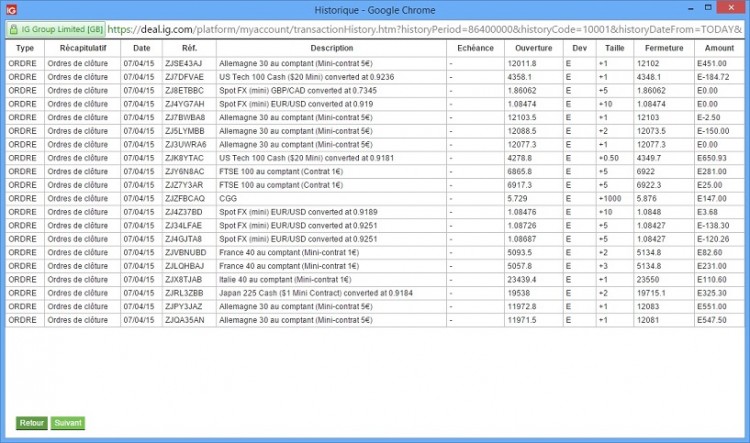Maximize the Historique Chrome window
This screenshot has width=750, height=443.
click(x=708, y=7)
